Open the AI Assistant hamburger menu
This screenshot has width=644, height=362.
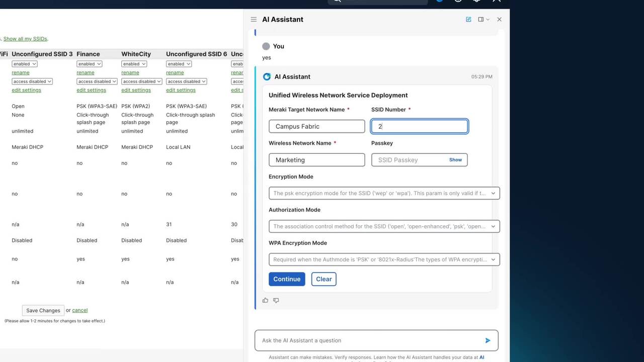click(x=254, y=20)
